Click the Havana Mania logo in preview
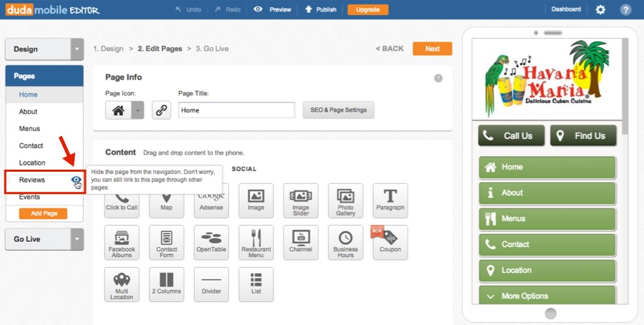This screenshot has width=644, height=325. click(x=547, y=78)
